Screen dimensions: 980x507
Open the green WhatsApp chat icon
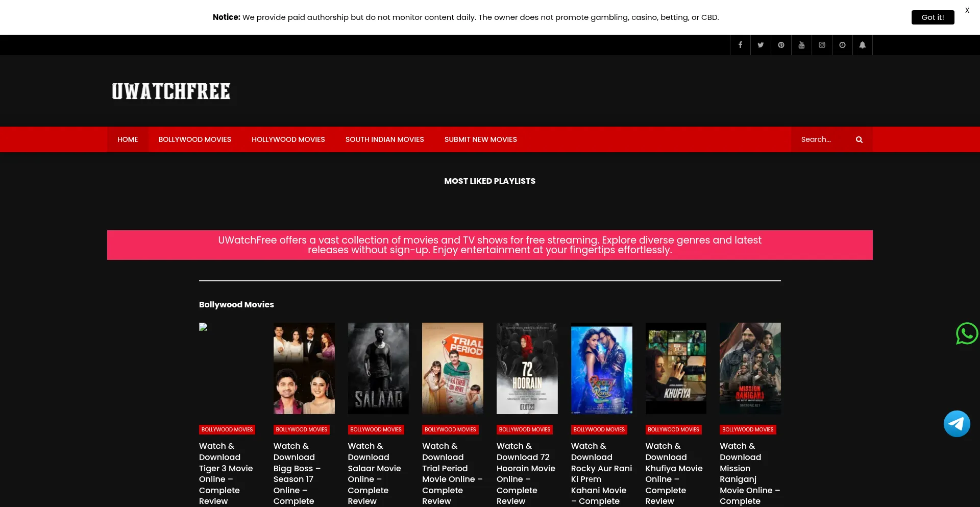coord(967,333)
